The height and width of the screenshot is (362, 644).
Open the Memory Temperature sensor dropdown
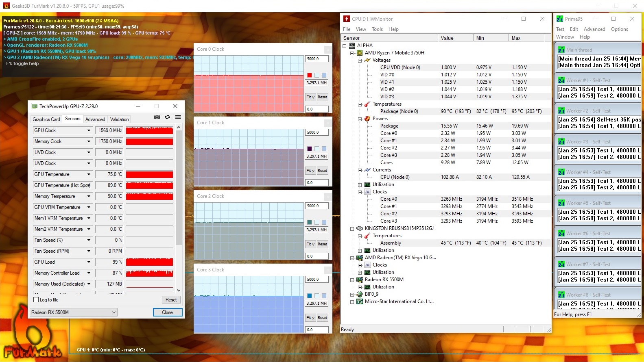pyautogui.click(x=89, y=196)
